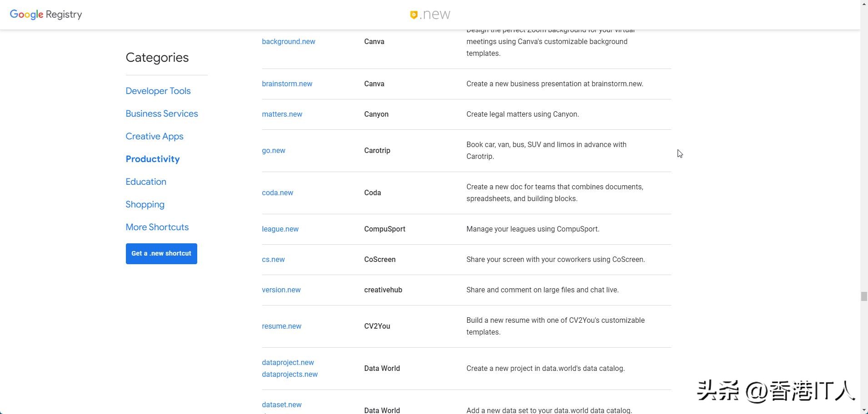Click the resume.new link

point(282,326)
